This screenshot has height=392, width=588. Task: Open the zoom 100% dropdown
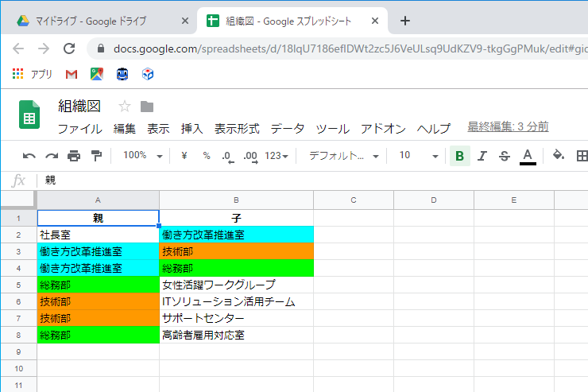[x=143, y=156]
